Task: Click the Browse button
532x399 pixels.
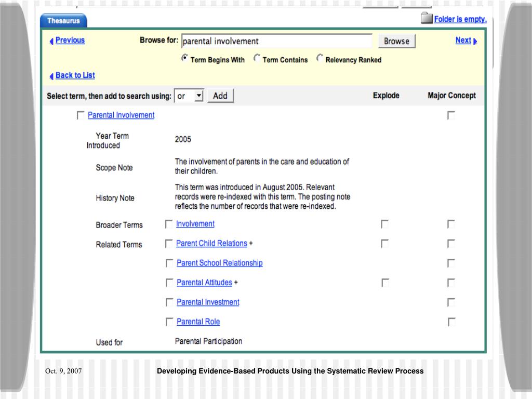Action: pos(396,41)
